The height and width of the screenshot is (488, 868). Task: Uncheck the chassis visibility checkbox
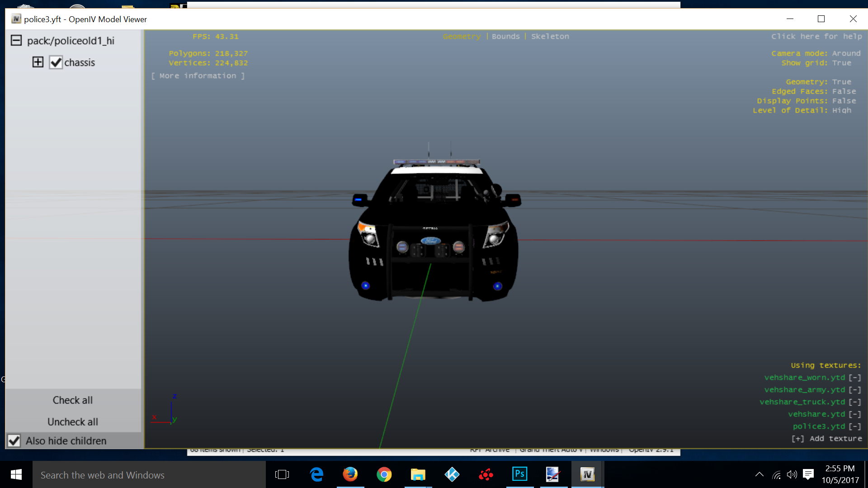click(56, 62)
